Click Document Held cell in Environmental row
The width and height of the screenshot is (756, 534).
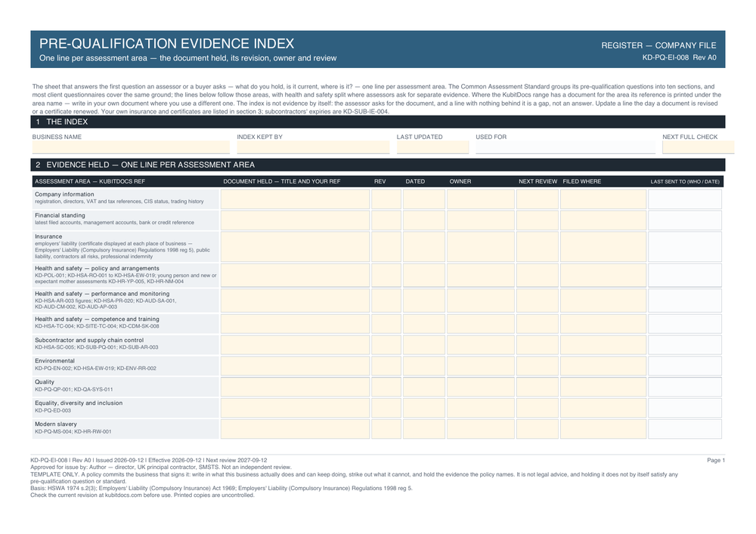295,366
